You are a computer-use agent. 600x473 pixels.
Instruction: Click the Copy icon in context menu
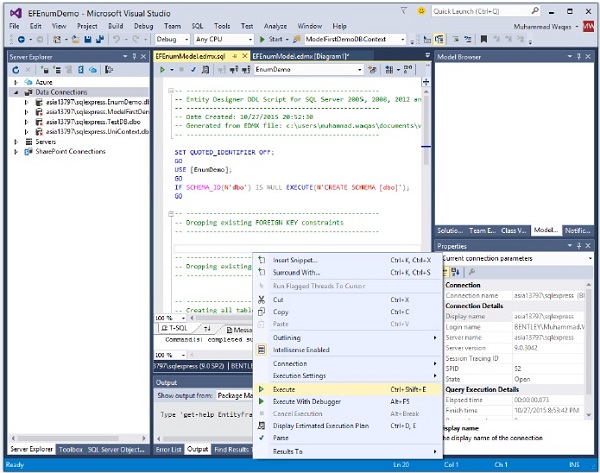[x=263, y=312]
